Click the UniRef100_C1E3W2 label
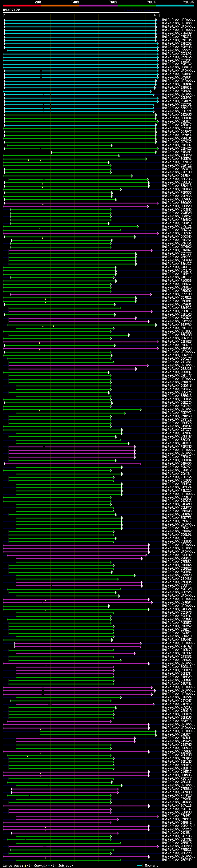The height and width of the screenshot is (868, 197). (x=177, y=653)
